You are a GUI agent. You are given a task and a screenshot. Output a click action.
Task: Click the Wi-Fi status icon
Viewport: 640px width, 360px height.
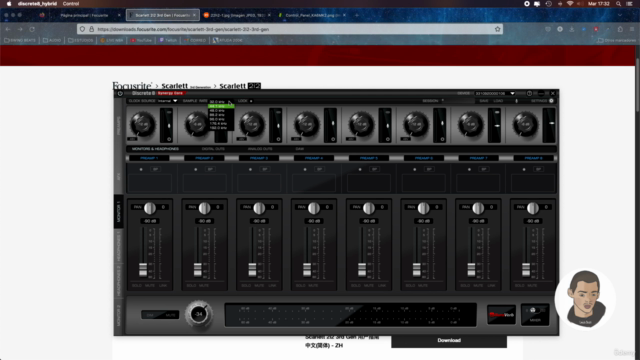(570, 4)
